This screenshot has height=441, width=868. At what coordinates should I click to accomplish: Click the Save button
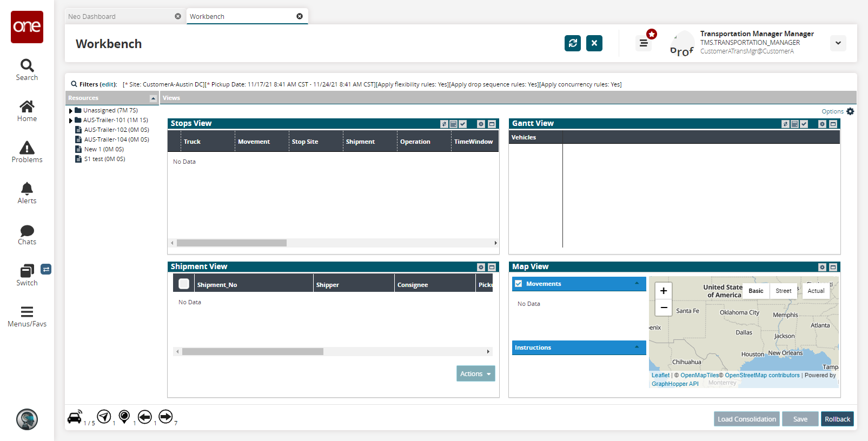pyautogui.click(x=800, y=419)
